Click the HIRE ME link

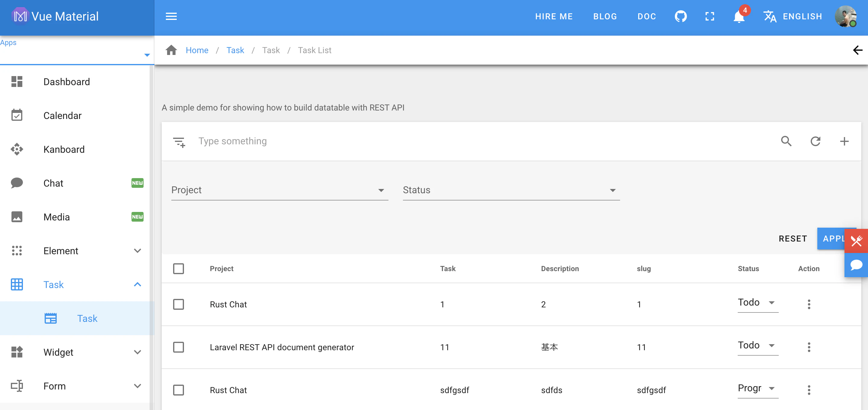[554, 16]
